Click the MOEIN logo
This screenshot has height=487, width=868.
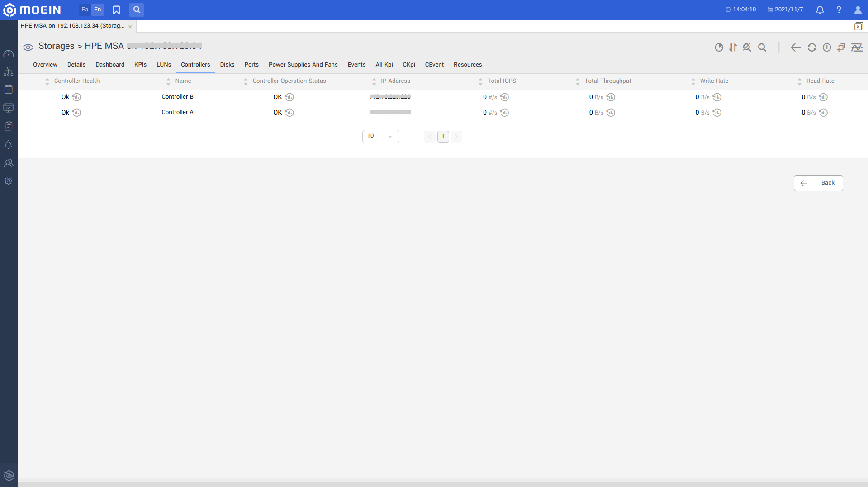[32, 10]
